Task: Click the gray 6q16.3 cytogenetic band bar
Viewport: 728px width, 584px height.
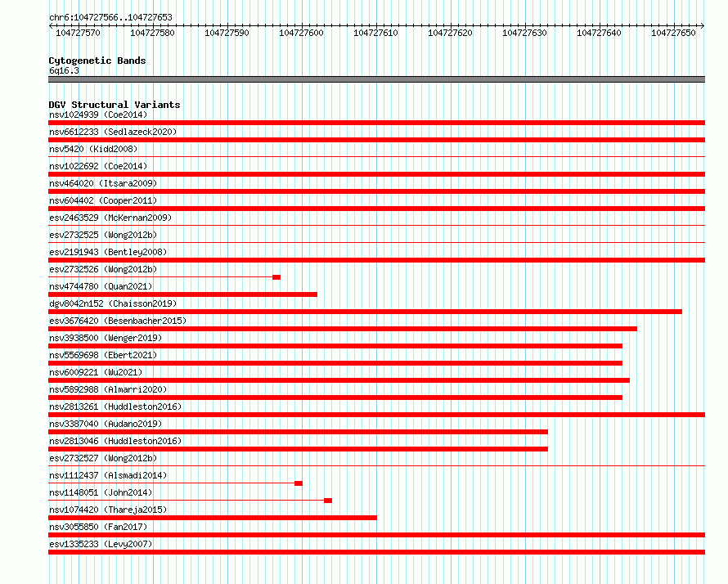Action: (376, 79)
